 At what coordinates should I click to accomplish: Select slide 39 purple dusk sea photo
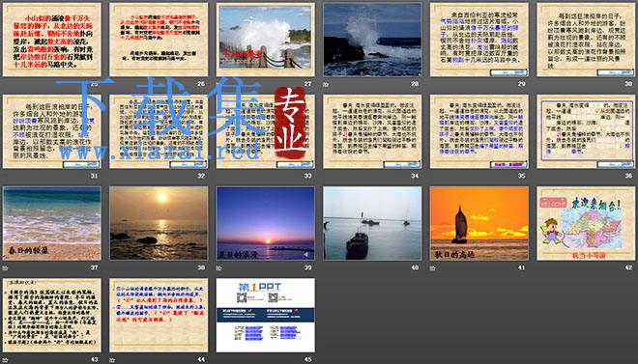pos(266,223)
